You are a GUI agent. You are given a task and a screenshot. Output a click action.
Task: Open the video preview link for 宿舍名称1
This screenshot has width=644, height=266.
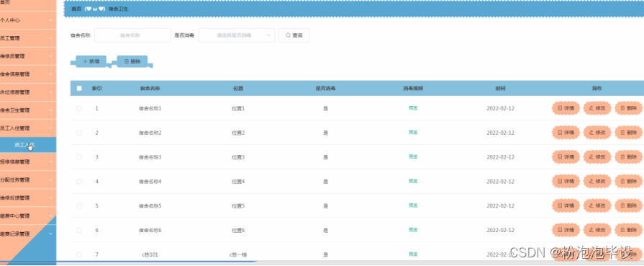[413, 108]
